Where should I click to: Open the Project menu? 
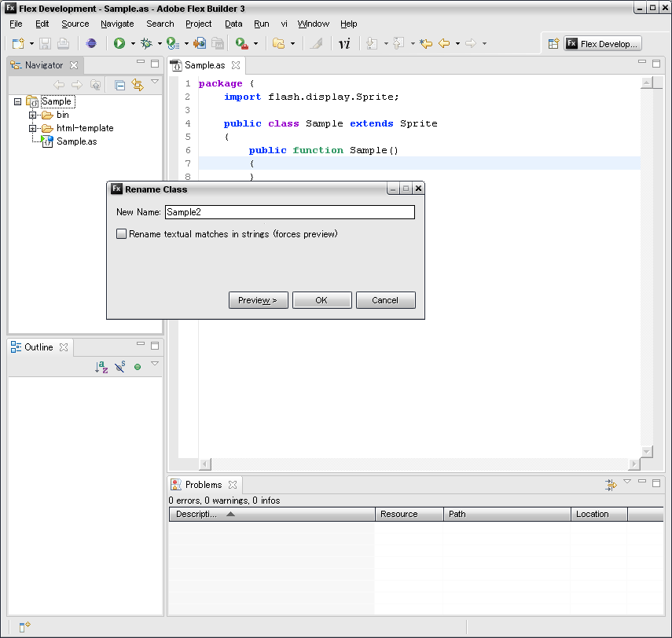pos(198,24)
